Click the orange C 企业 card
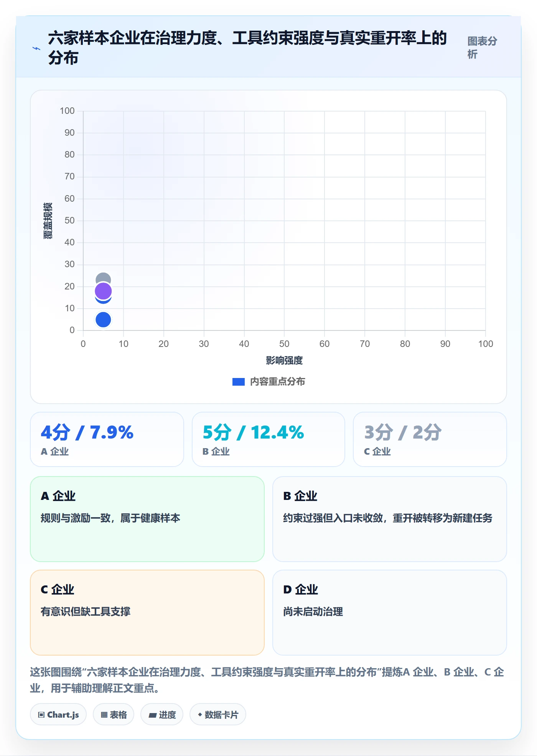 147,613
